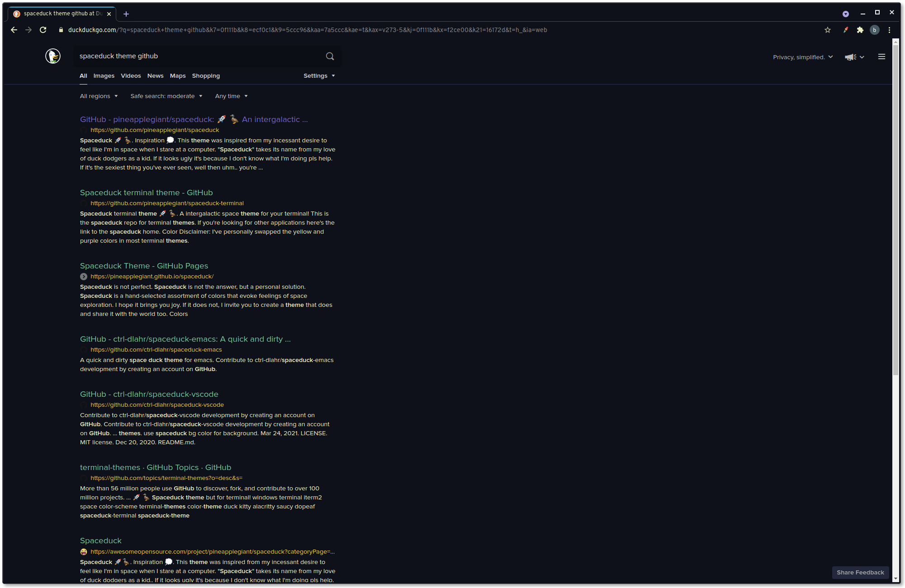This screenshot has height=588, width=905.
Task: Open new tab with plus button
Action: [x=126, y=14]
